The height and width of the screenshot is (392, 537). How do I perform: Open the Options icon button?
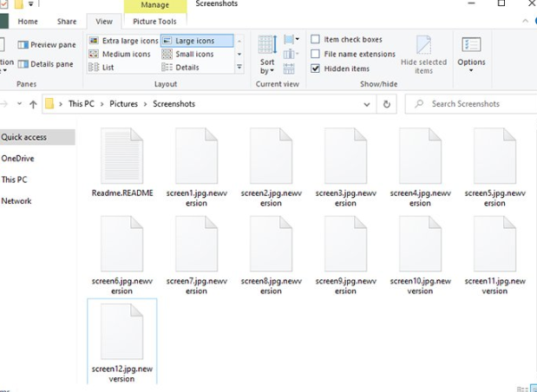tap(471, 52)
